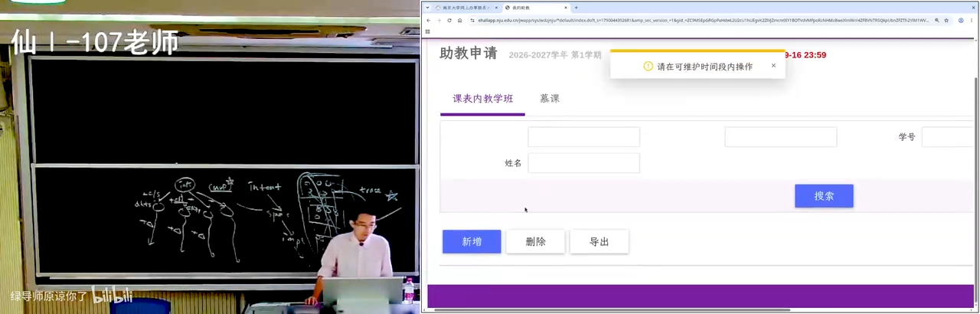
Task: Open the apps grid icon in bookmarks bar
Action: click(428, 31)
